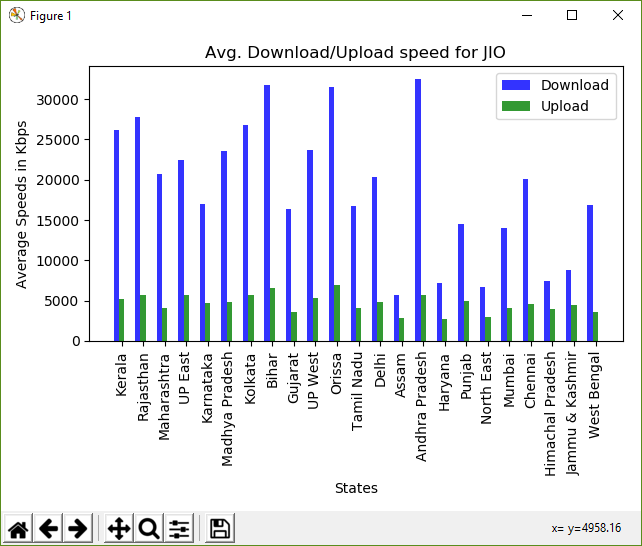
Task: Click the 5000 y-axis tick label
Action: [x=61, y=301]
